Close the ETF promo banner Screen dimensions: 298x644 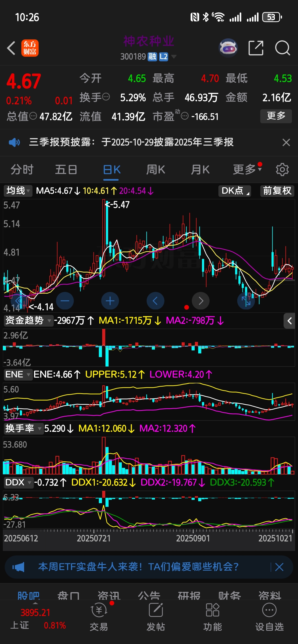click(x=279, y=567)
